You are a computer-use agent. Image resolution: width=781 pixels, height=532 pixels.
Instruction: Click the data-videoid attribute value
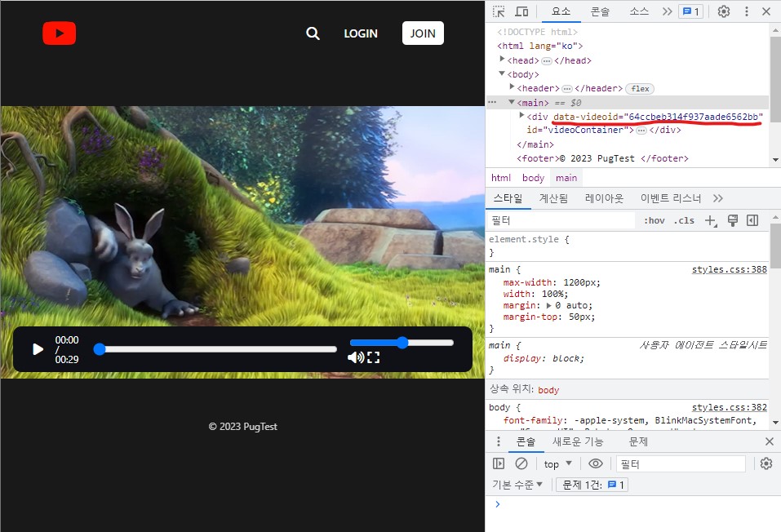click(694, 117)
